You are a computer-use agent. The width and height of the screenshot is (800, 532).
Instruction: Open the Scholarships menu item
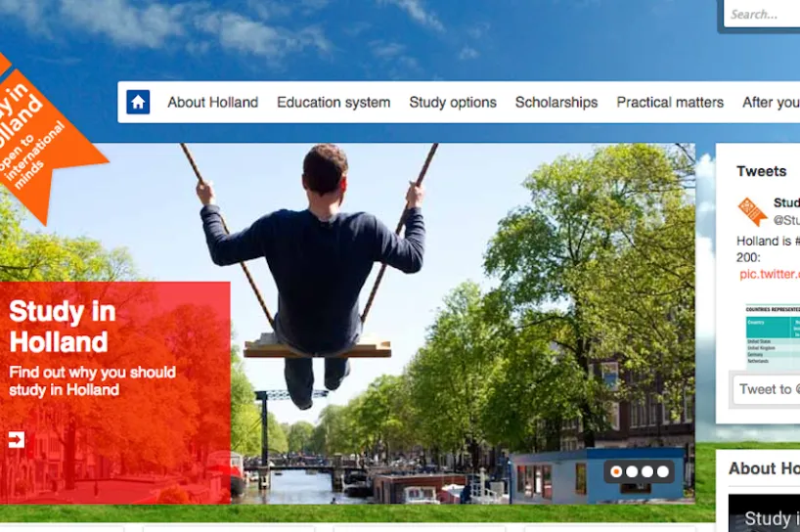[556, 103]
